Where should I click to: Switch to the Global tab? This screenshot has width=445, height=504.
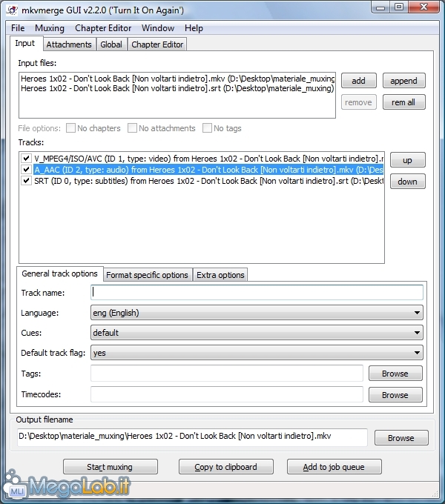tap(111, 44)
